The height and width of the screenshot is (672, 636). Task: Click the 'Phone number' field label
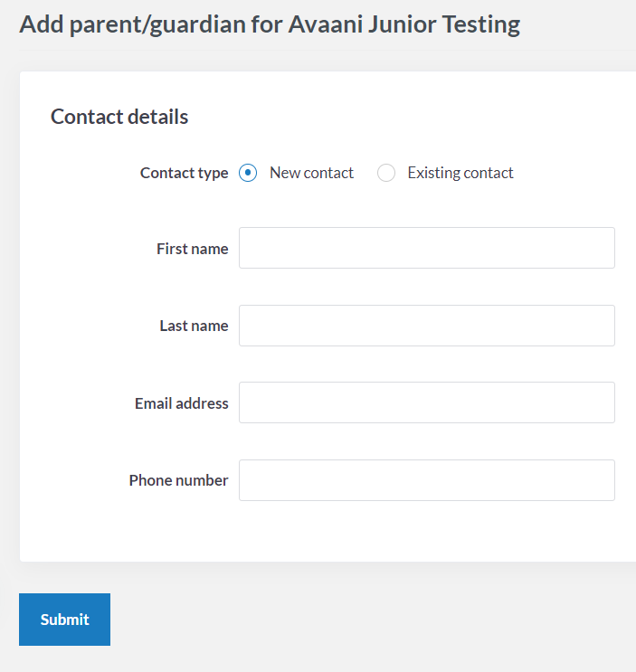pyautogui.click(x=178, y=480)
